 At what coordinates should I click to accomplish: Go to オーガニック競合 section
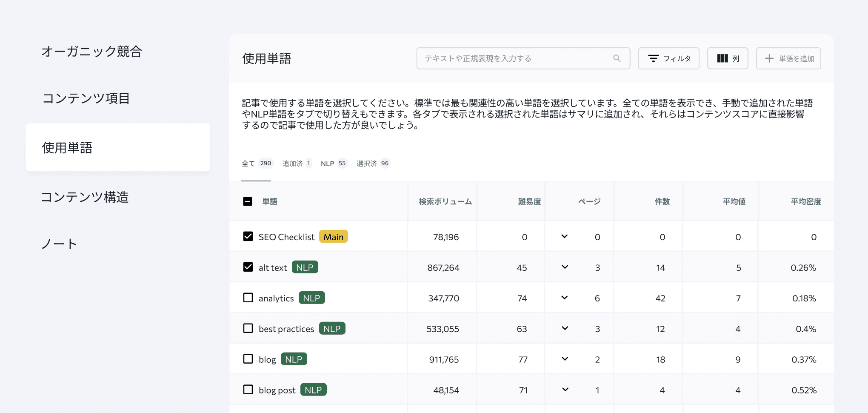click(91, 52)
